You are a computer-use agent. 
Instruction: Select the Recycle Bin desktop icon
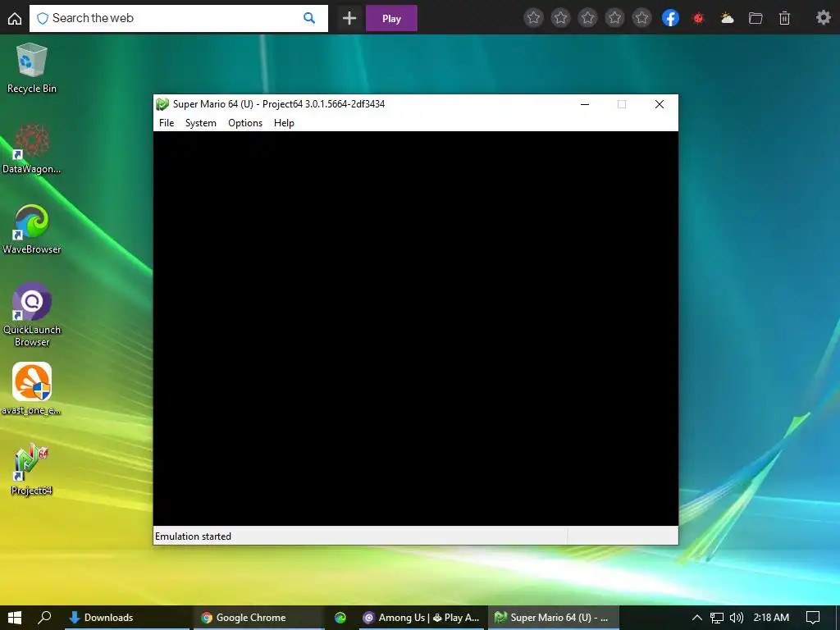[x=32, y=68]
